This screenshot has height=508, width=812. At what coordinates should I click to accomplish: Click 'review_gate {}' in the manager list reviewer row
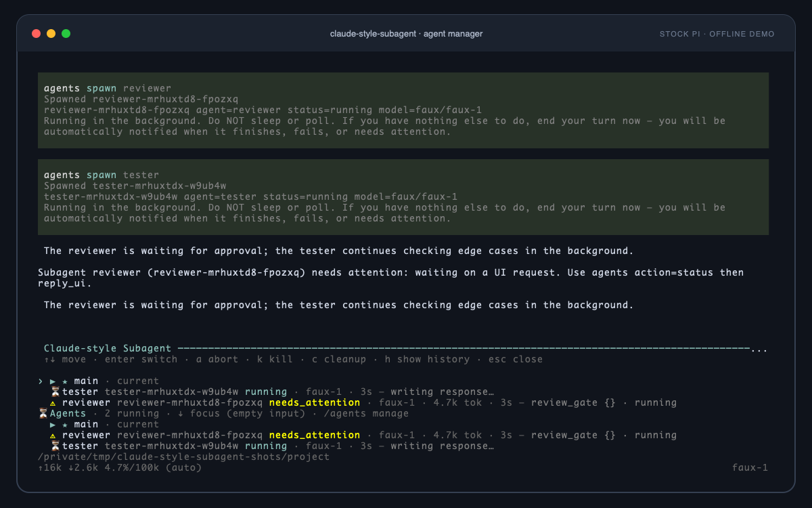pyautogui.click(x=573, y=403)
